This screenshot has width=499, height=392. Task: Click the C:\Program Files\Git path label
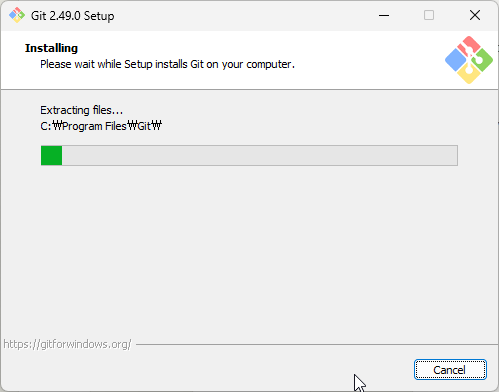pos(101,126)
